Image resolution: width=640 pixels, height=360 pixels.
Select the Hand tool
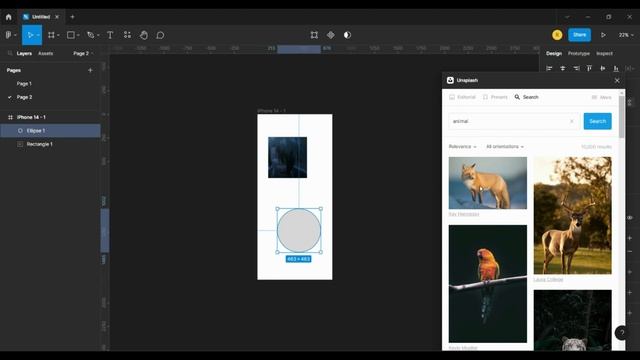pyautogui.click(x=144, y=35)
